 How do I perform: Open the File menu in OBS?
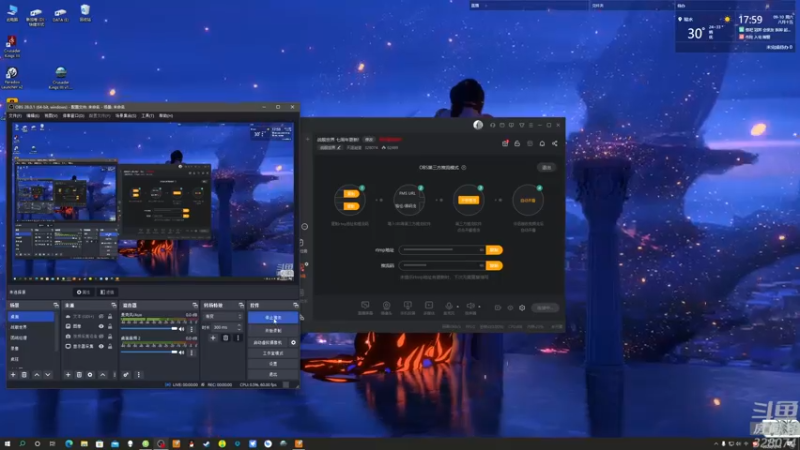(15, 116)
